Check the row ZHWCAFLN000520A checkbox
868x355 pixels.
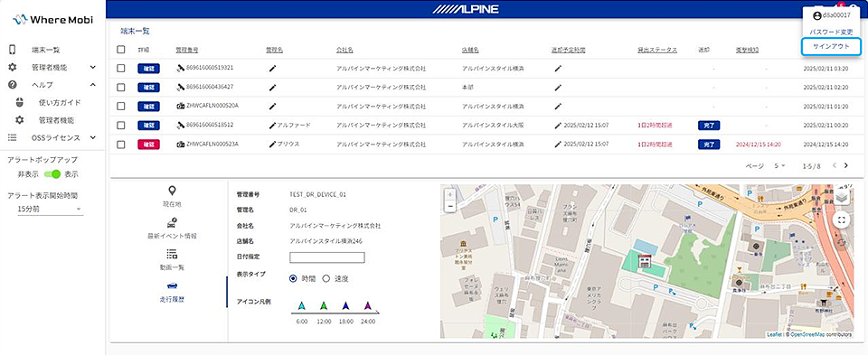tap(121, 107)
